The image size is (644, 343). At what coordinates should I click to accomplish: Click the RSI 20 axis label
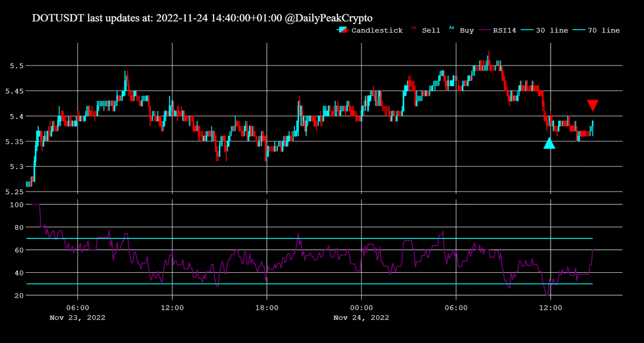(18, 296)
